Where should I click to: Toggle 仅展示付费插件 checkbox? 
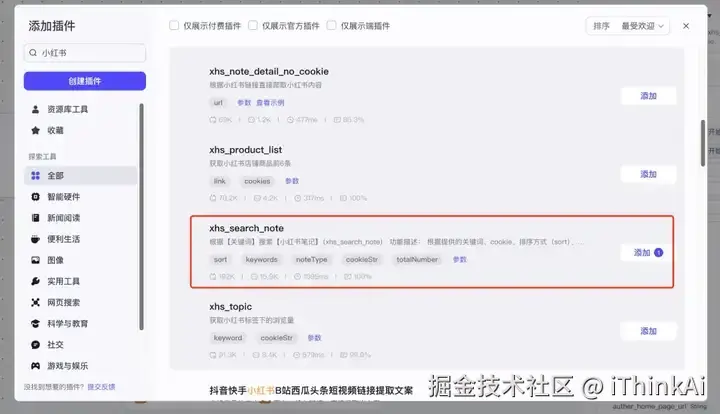[174, 25]
